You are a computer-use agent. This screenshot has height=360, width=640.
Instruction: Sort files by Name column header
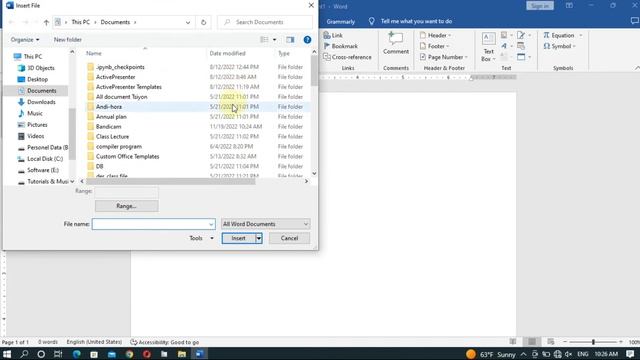(x=93, y=53)
